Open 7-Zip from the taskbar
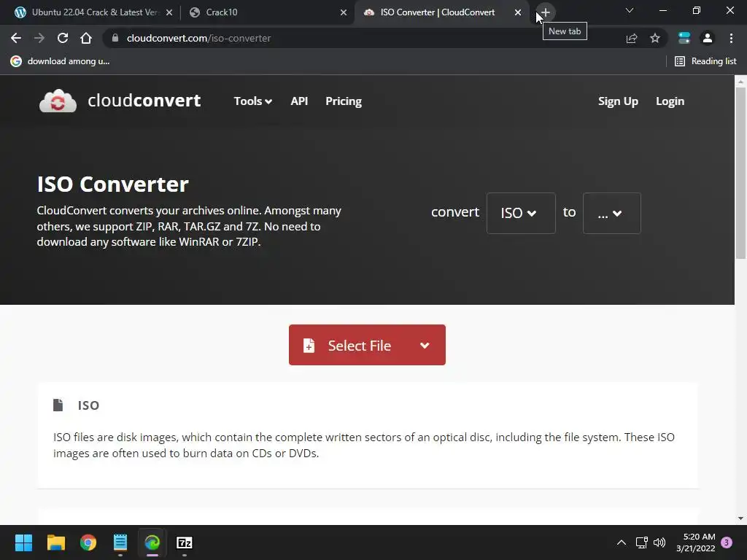 coord(185,542)
